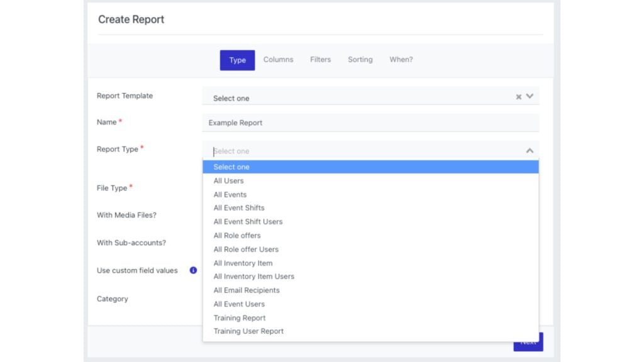Clear the Report Template selection with X

pos(519,97)
